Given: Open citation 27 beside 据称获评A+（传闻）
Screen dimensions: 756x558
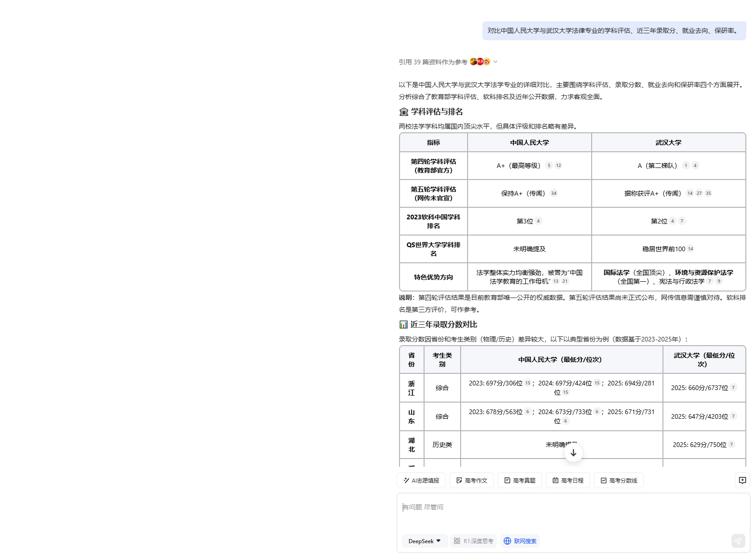Looking at the screenshot, I should click(699, 193).
